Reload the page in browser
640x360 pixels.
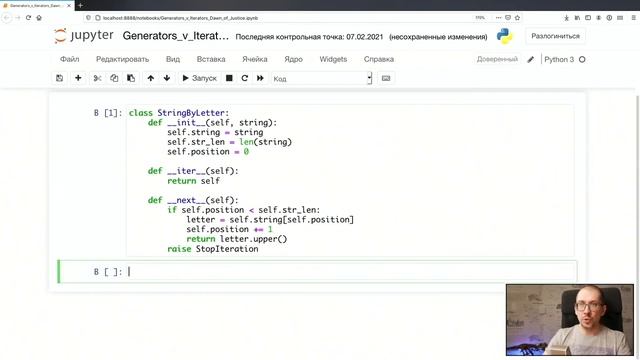[x=28, y=18]
